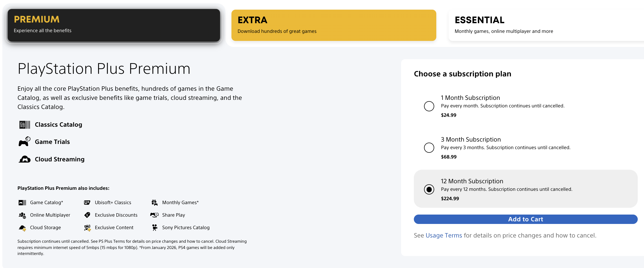Click the Monthly Games icon

click(154, 203)
